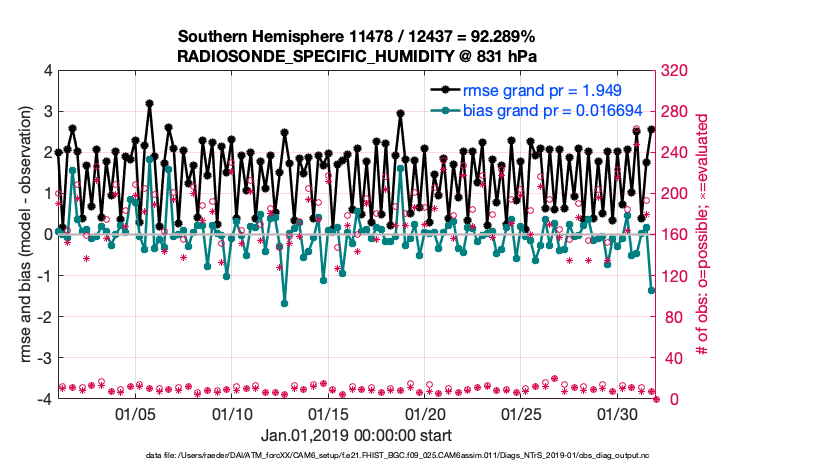Select the bias grand pr legend text
830x470 pixels.
[x=558, y=110]
